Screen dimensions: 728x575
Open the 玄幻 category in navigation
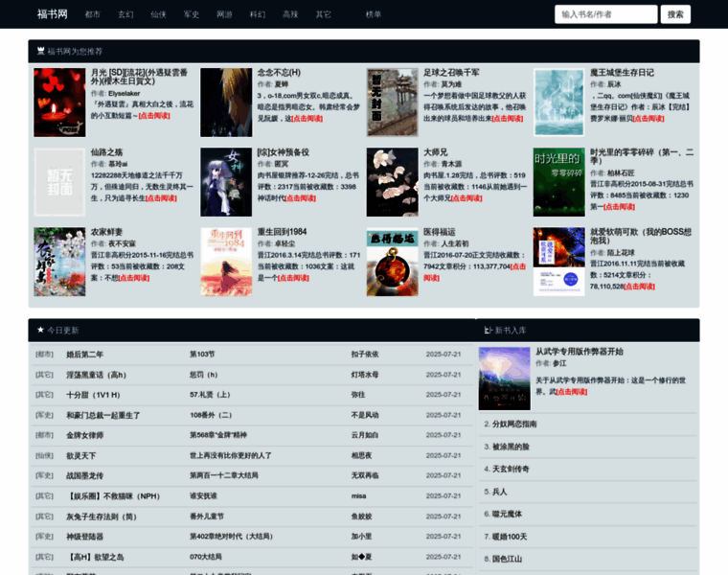click(125, 14)
